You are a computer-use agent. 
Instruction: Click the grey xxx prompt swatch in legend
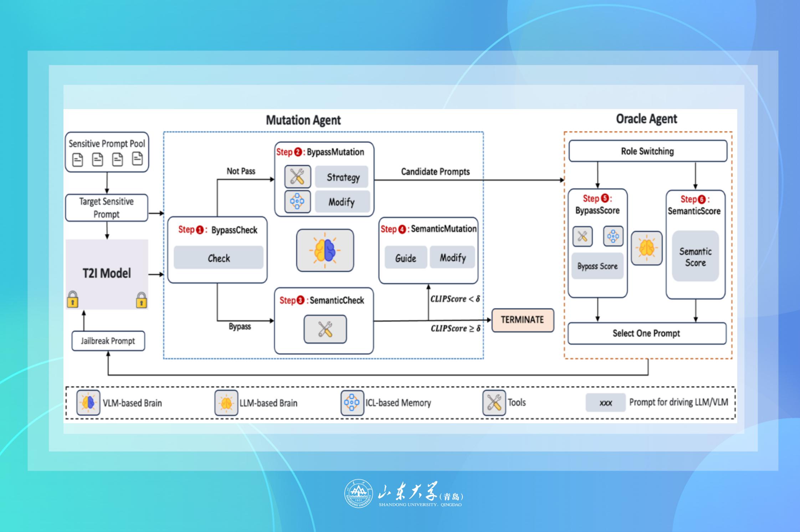[x=606, y=403]
